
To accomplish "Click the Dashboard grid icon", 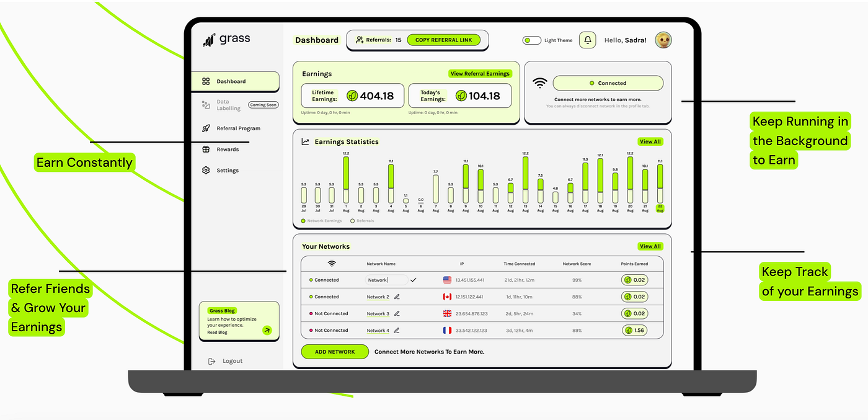I will click(x=206, y=81).
